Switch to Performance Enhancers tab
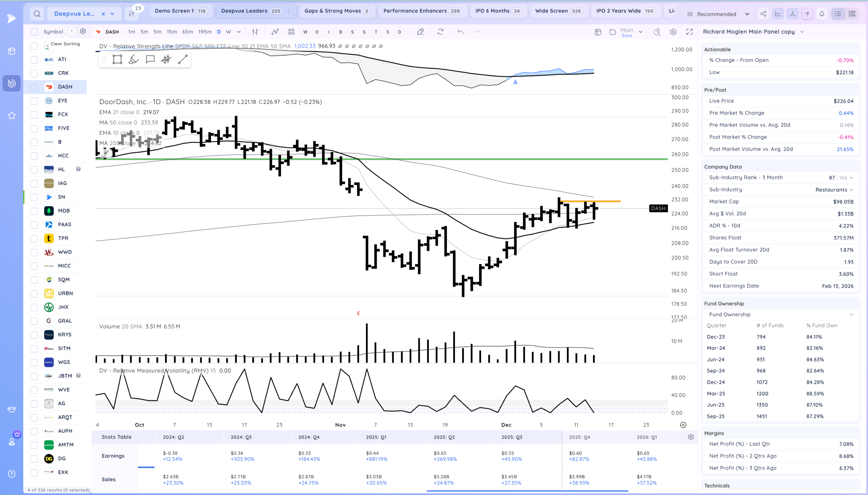The image size is (868, 495). click(422, 11)
